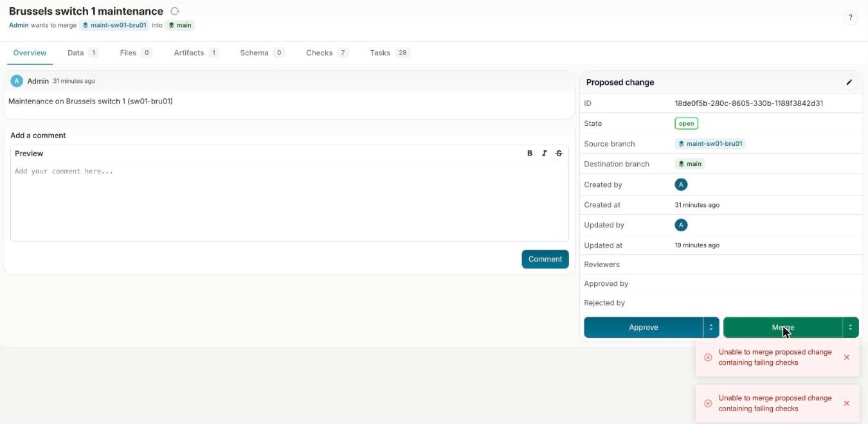The image size is (868, 424).
Task: Open the Tasks tab
Action: [x=390, y=53]
